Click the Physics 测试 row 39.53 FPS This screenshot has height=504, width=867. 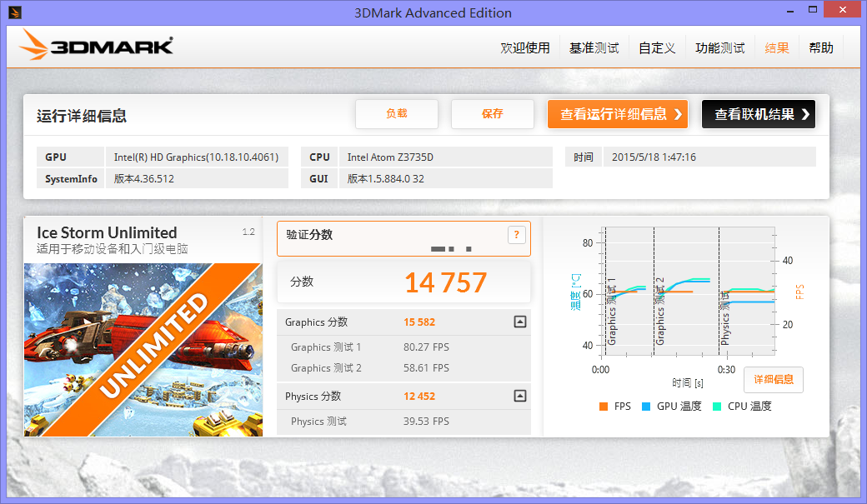[403, 421]
